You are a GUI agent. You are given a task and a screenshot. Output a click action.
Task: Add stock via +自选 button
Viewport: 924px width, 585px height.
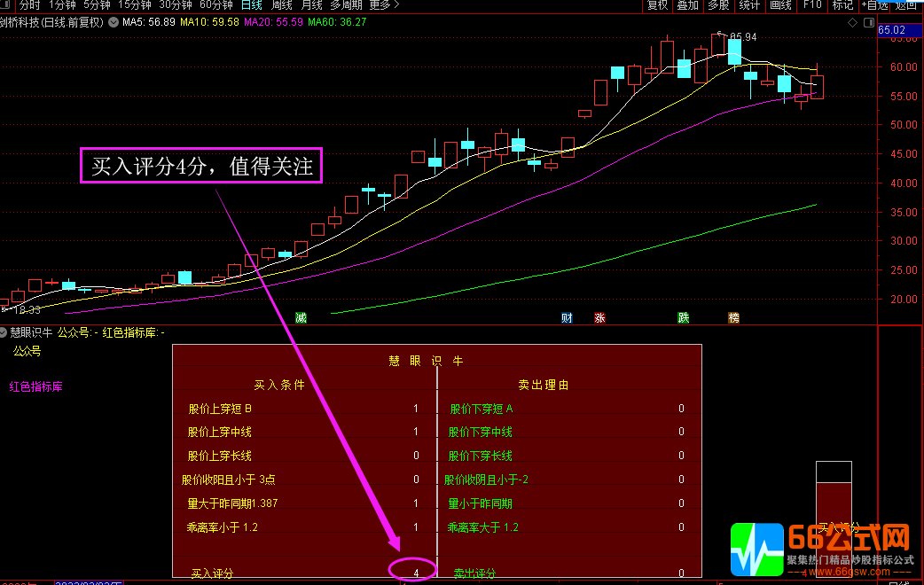(874, 5)
